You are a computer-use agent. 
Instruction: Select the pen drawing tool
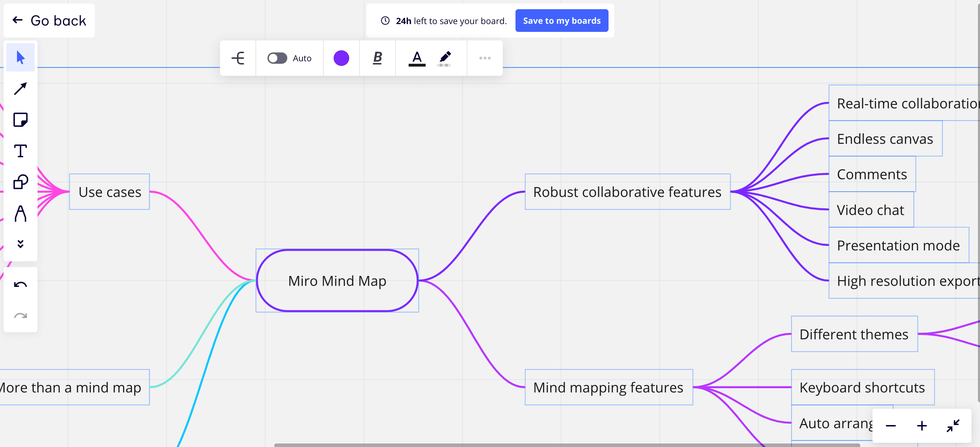coord(21,213)
